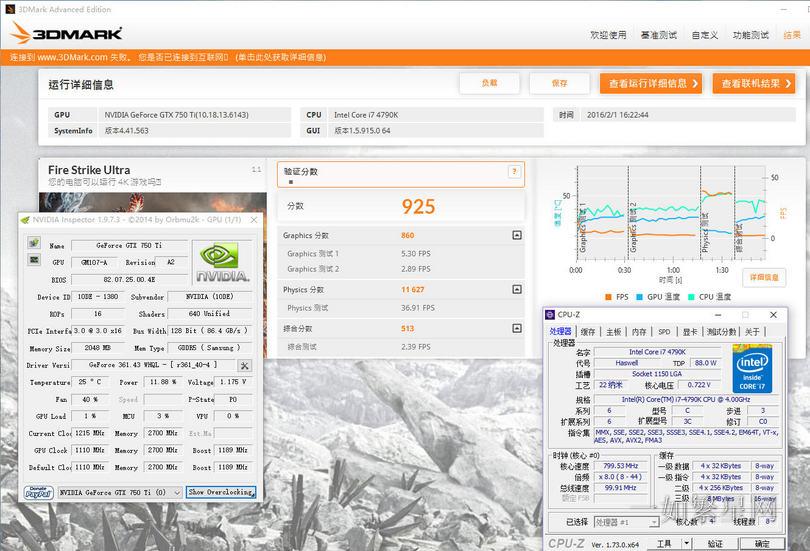Click the Physics score value 11 627
This screenshot has height=551, width=810.
pyautogui.click(x=413, y=290)
